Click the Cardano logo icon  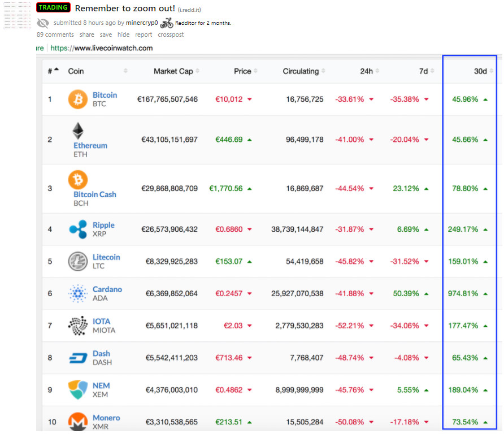(x=78, y=293)
